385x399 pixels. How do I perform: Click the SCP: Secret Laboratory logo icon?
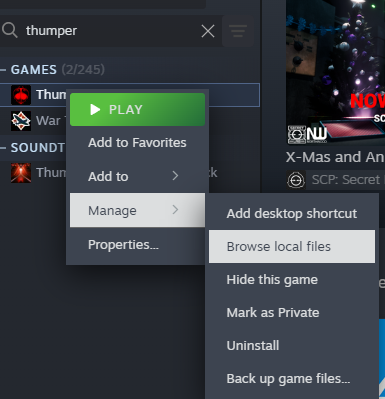[x=296, y=180]
